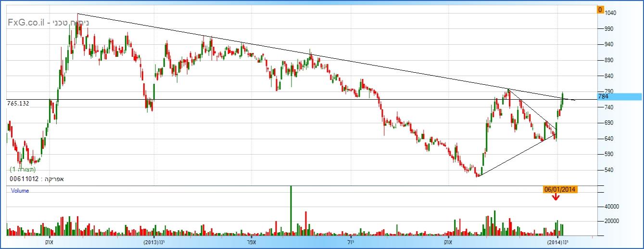Click the Volume indicator label
This screenshot has width=644, height=249.
(x=20, y=191)
